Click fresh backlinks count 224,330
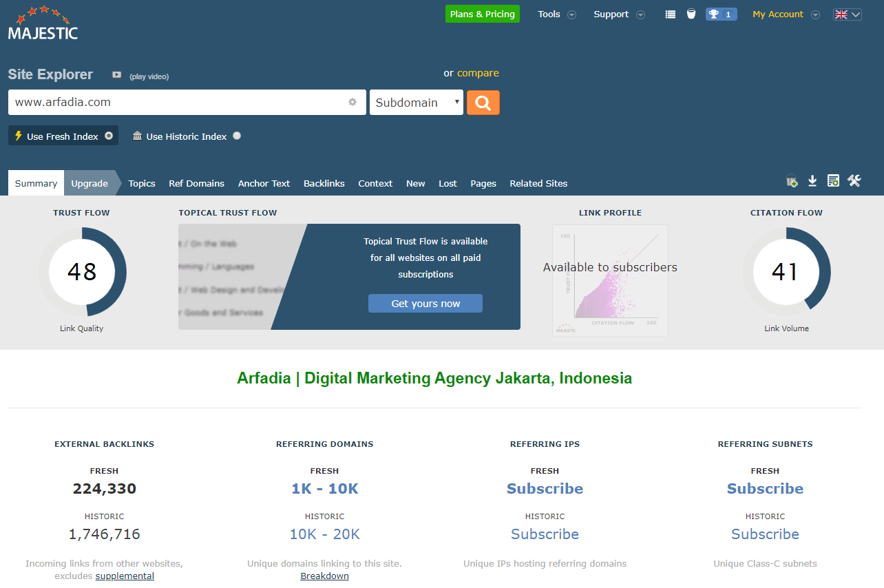Viewport: 884px width, 588px height. 105,489
